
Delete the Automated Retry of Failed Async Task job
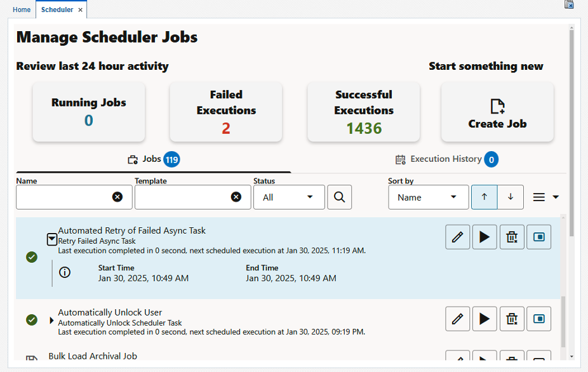(x=512, y=237)
